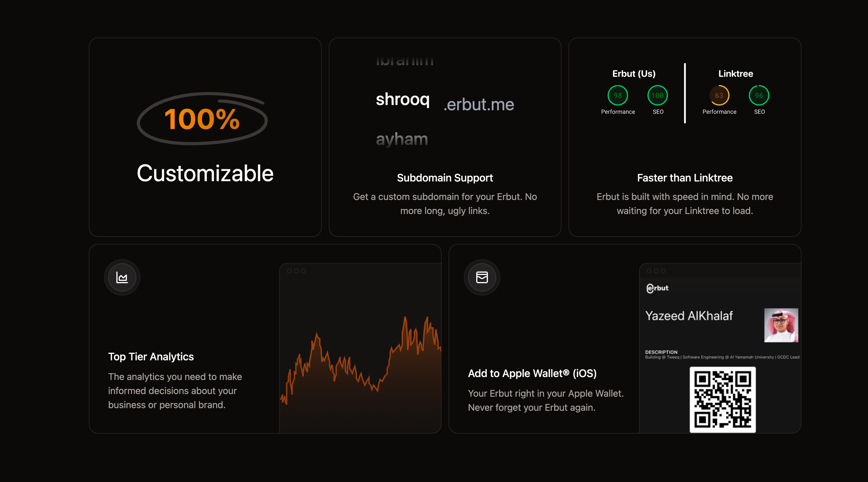Click the .erbut.me domain text
Screen dimensions: 868x482
coord(479,105)
